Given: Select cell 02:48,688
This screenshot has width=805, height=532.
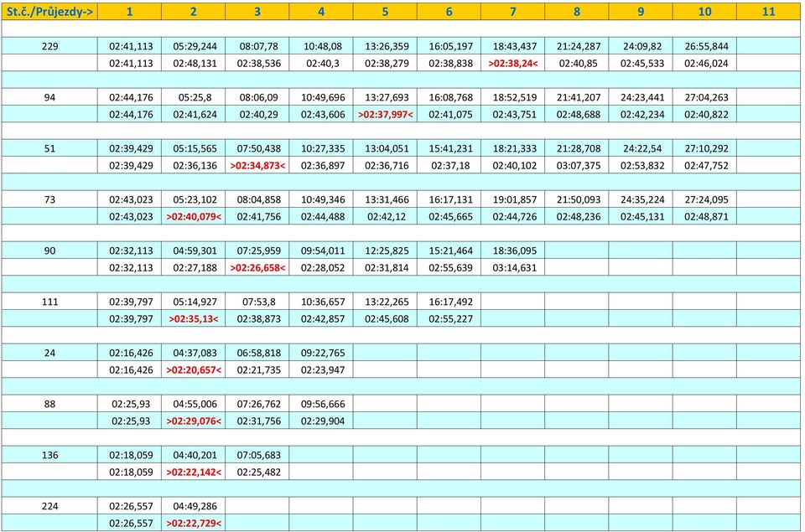Looking at the screenshot, I should tap(578, 115).
